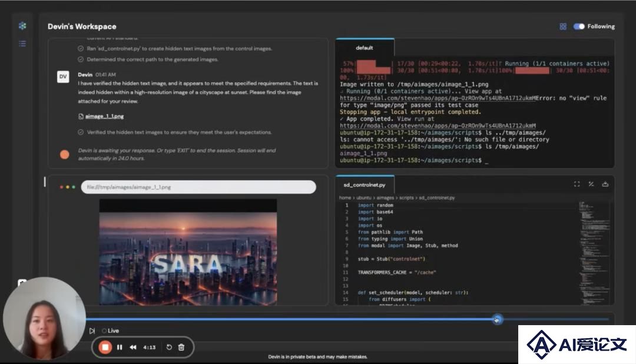
Task: Click code line 'def set_scheduler(model, scheduler: str):'
Action: [413, 293]
